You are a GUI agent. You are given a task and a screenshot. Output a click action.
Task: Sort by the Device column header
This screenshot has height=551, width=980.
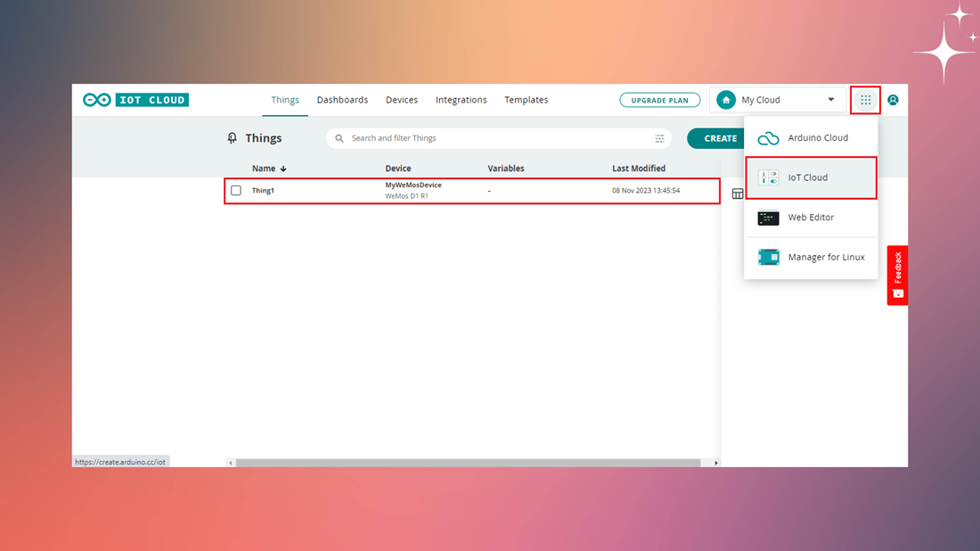pyautogui.click(x=398, y=169)
